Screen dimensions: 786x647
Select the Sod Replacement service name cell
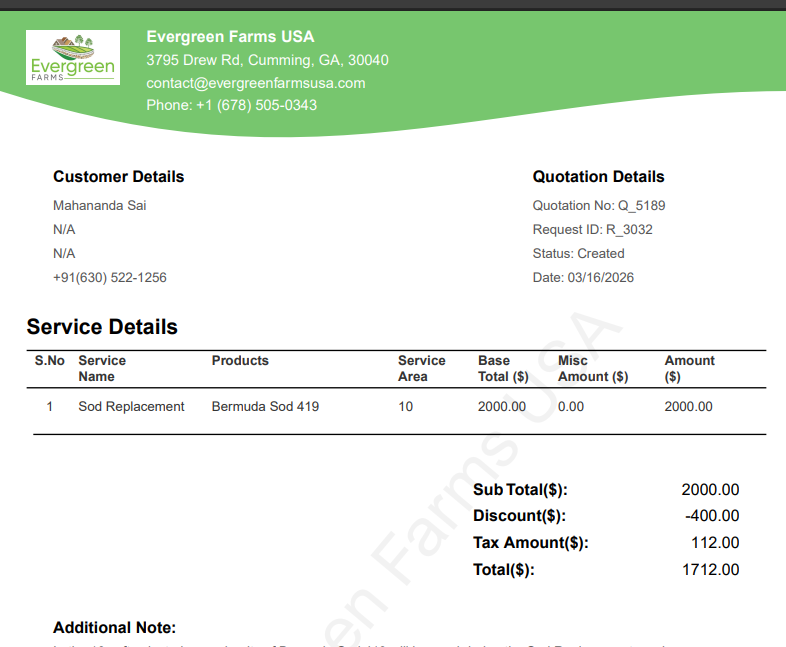tap(131, 407)
